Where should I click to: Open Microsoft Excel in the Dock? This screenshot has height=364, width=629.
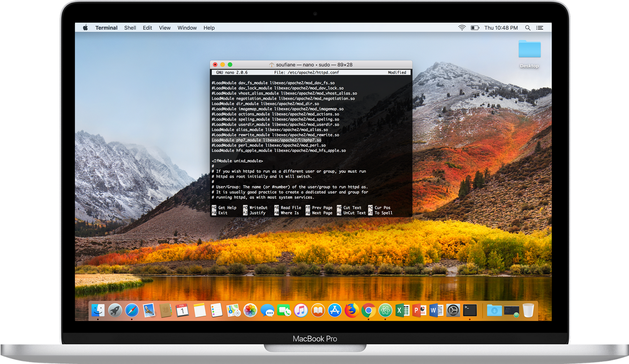(x=402, y=311)
